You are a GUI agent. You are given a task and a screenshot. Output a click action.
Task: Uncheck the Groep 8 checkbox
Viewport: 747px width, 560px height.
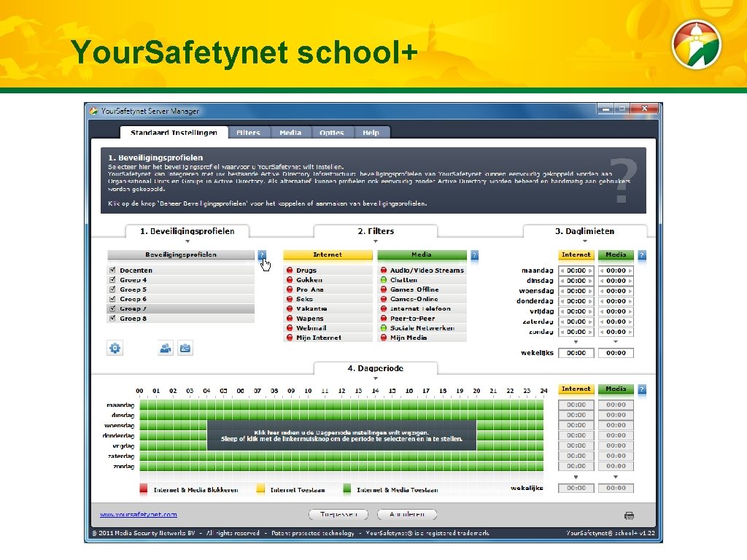pyautogui.click(x=112, y=318)
